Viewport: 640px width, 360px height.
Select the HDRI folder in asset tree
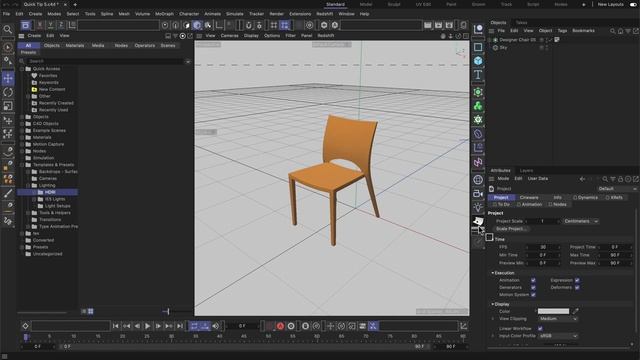point(47,192)
